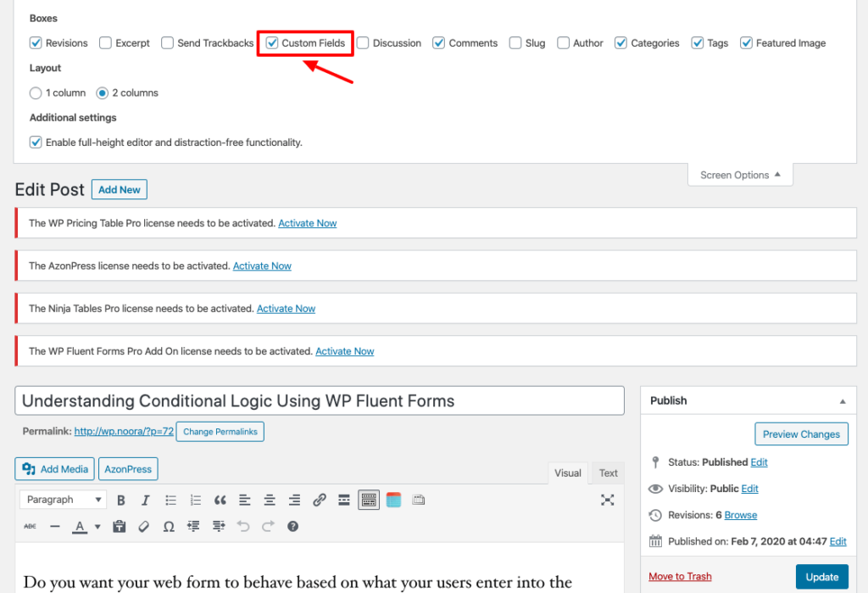Click into the post title field

tap(319, 401)
